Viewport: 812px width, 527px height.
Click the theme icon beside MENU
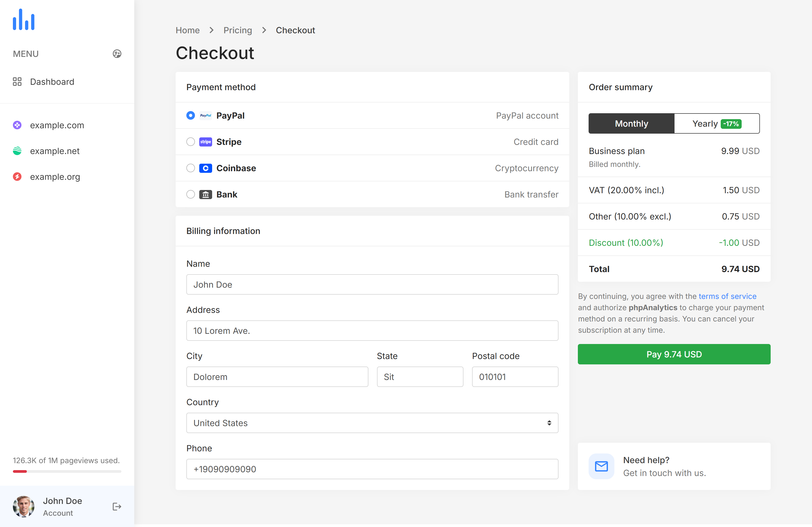coord(117,54)
